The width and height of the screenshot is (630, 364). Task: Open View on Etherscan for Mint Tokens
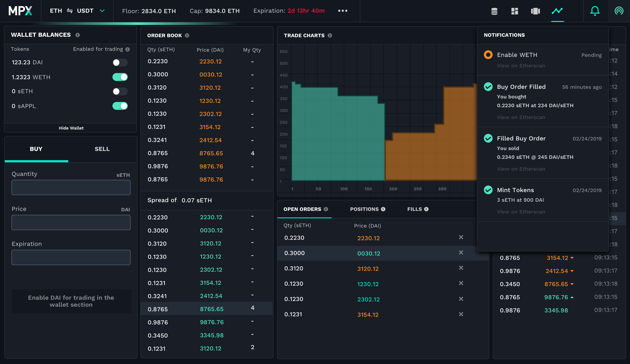click(x=521, y=212)
